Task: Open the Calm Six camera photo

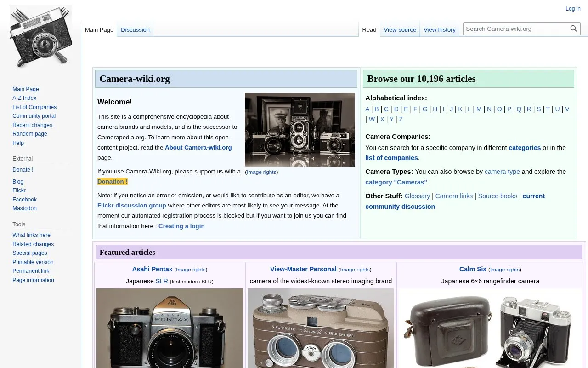Action: pos(490,328)
